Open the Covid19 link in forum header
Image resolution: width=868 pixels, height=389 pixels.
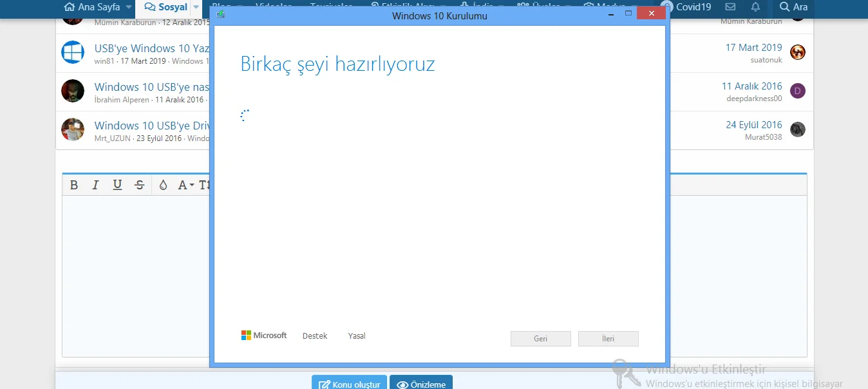[686, 7]
